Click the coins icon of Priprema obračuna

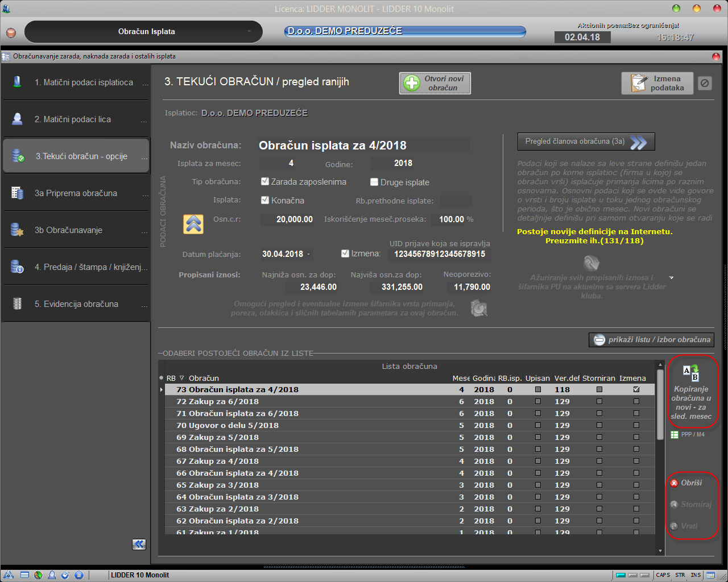point(17,193)
